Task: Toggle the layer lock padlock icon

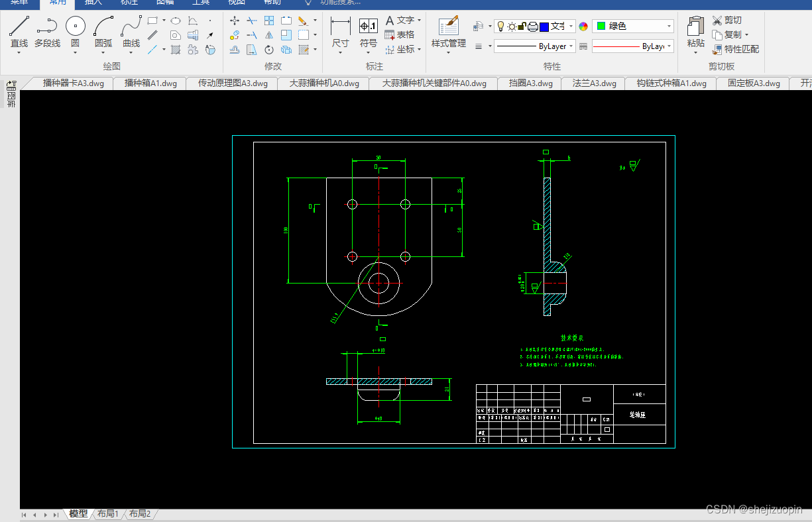Action: [522, 26]
